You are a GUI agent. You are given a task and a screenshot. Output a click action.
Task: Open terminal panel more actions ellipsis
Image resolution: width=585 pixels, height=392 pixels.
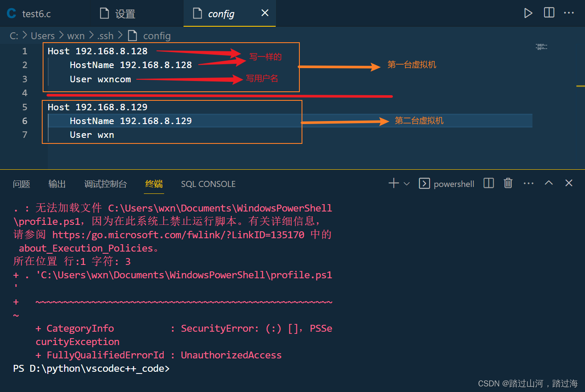529,184
